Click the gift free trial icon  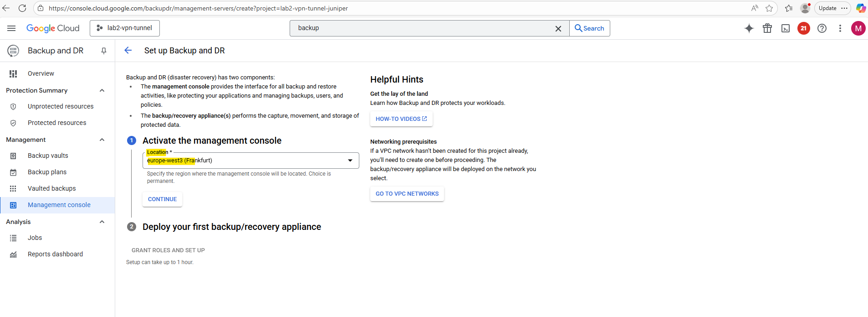(x=767, y=28)
